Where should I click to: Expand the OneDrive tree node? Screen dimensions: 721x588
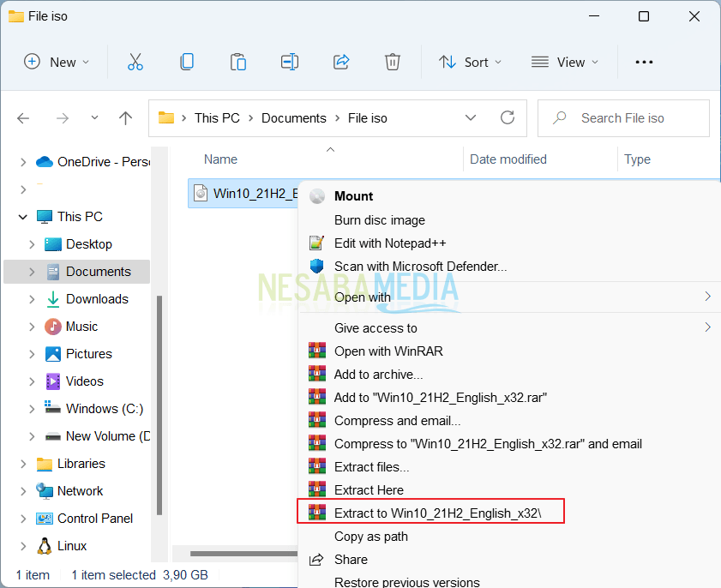23,162
